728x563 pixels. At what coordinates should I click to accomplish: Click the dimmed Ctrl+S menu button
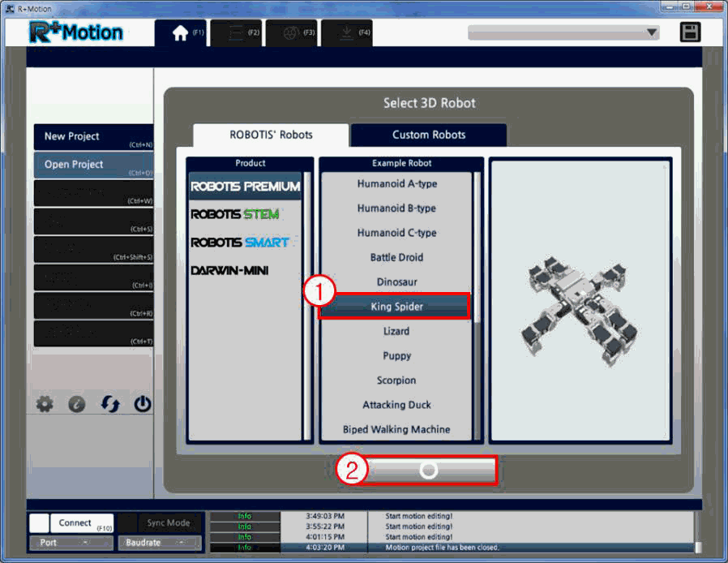93,221
